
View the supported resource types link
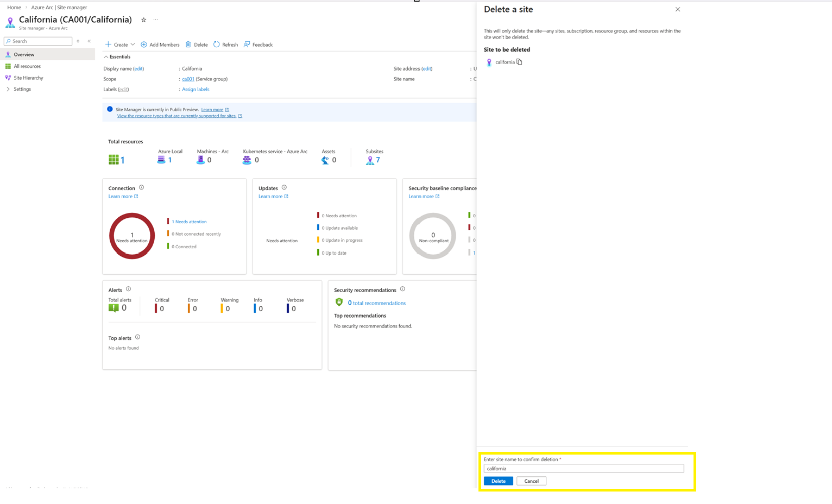179,116
